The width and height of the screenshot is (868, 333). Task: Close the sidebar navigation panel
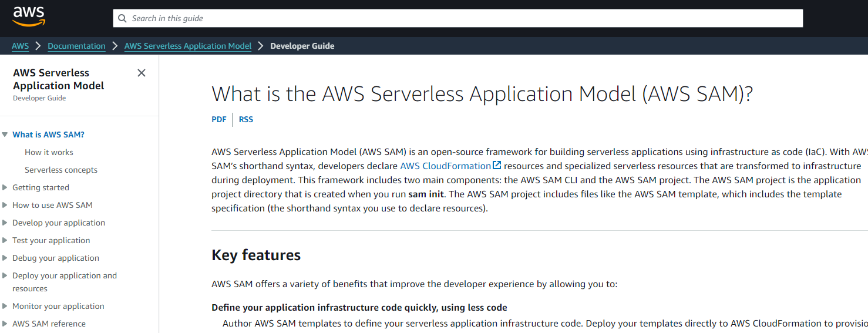(x=142, y=73)
